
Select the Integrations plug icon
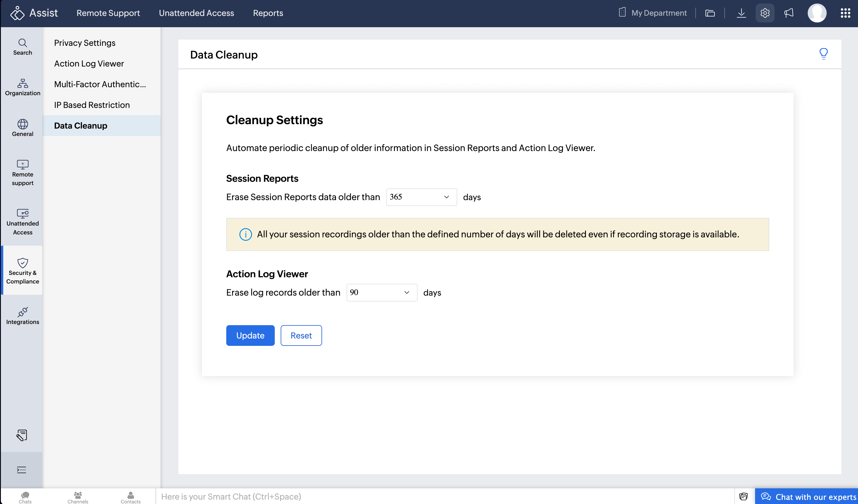[22, 316]
